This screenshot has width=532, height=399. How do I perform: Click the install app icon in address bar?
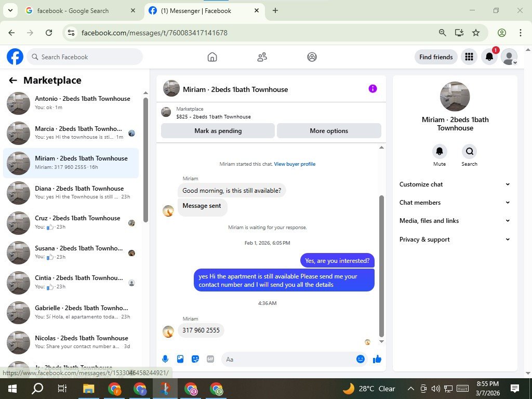[459, 33]
